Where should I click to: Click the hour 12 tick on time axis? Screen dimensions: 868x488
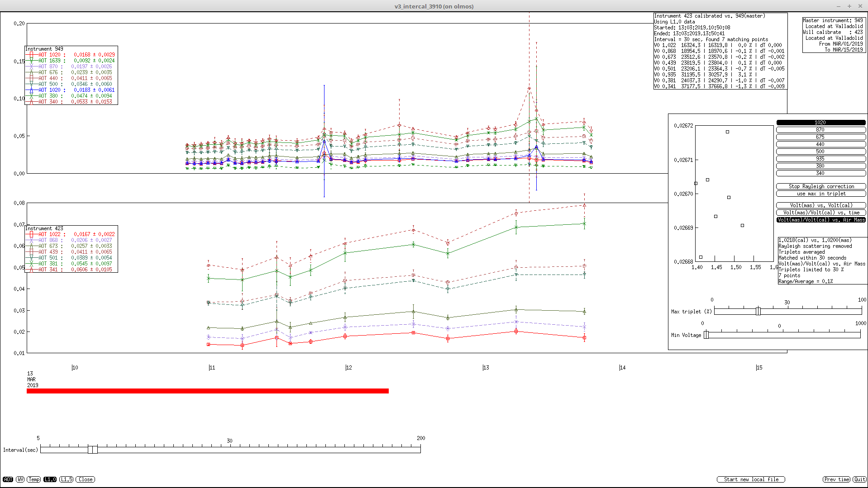348,368
